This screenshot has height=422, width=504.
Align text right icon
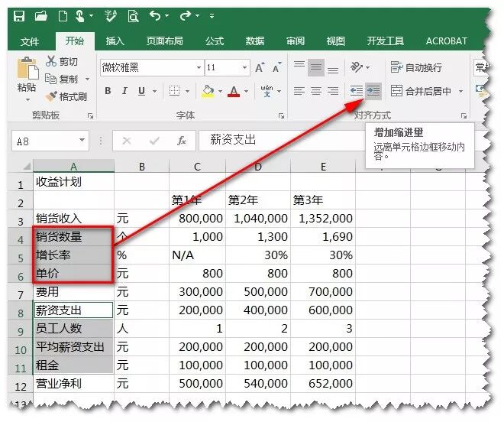click(333, 91)
